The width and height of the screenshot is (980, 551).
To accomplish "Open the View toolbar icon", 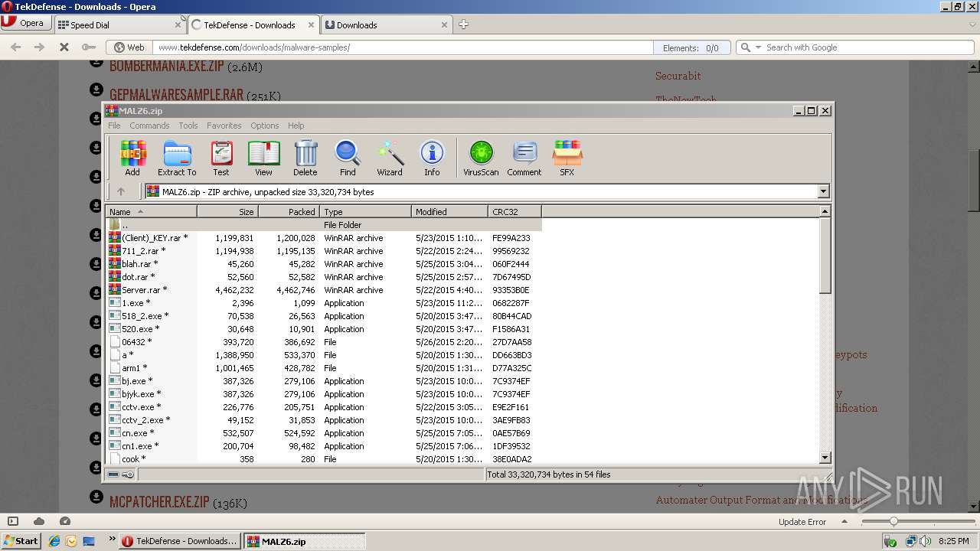I will 263,158.
